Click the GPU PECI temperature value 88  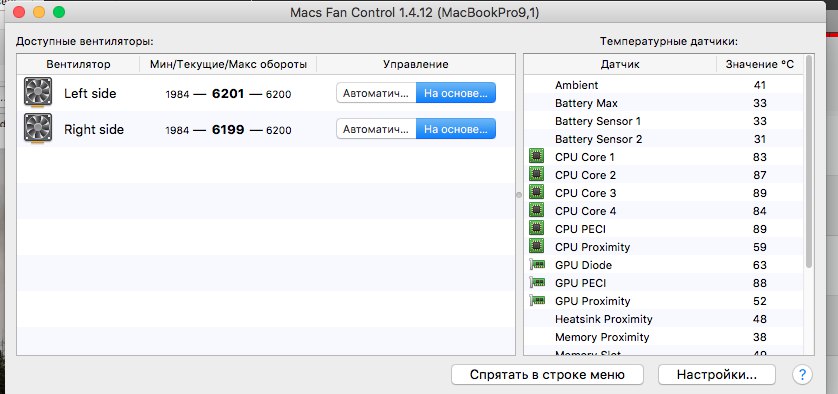[759, 283]
